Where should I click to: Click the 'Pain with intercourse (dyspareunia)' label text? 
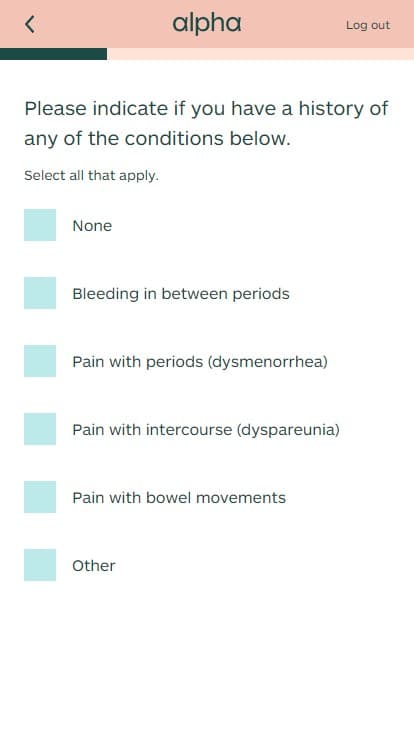point(206,430)
